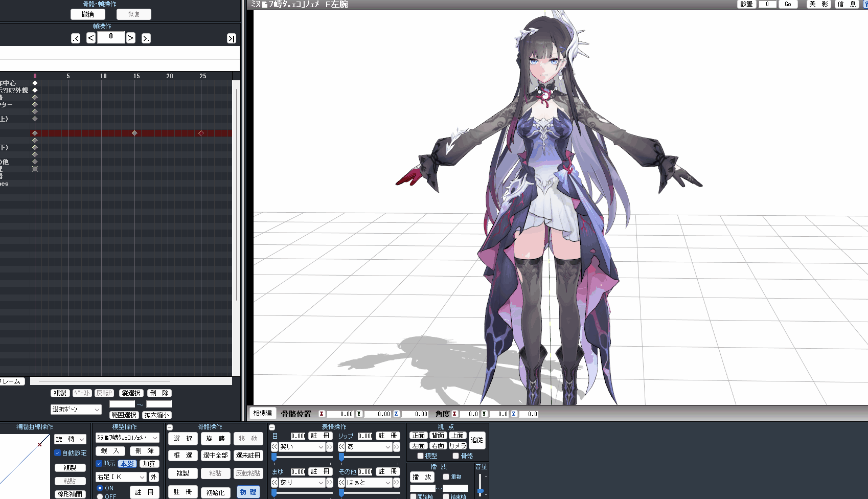Click Go button in top bar

click(x=788, y=4)
